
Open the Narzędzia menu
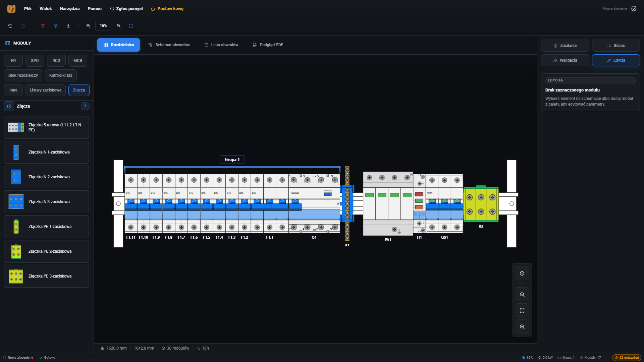tap(70, 9)
